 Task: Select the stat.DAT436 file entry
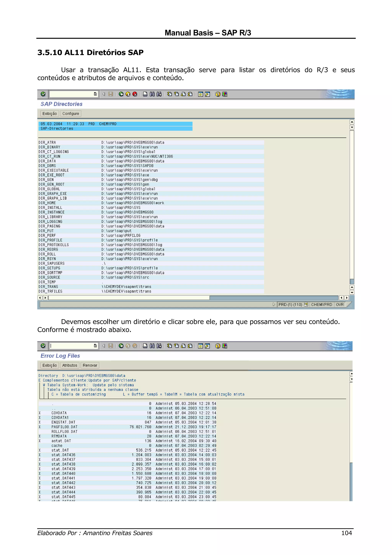pos(127,455)
